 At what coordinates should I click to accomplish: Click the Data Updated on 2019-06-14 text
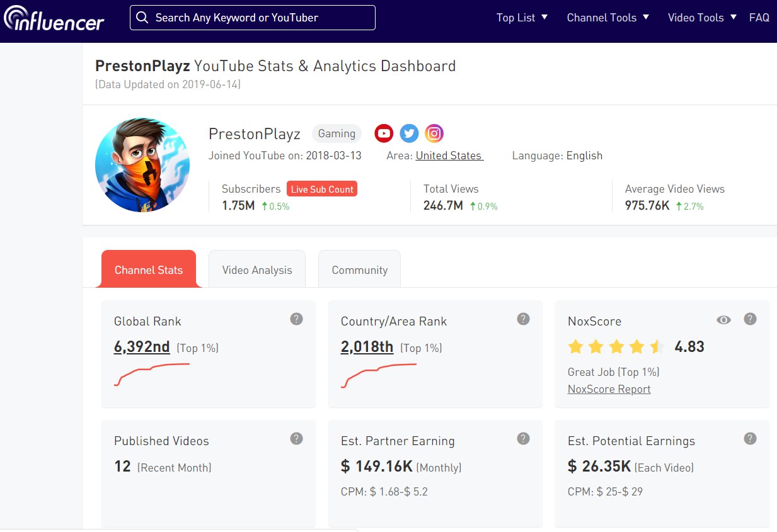coord(168,84)
